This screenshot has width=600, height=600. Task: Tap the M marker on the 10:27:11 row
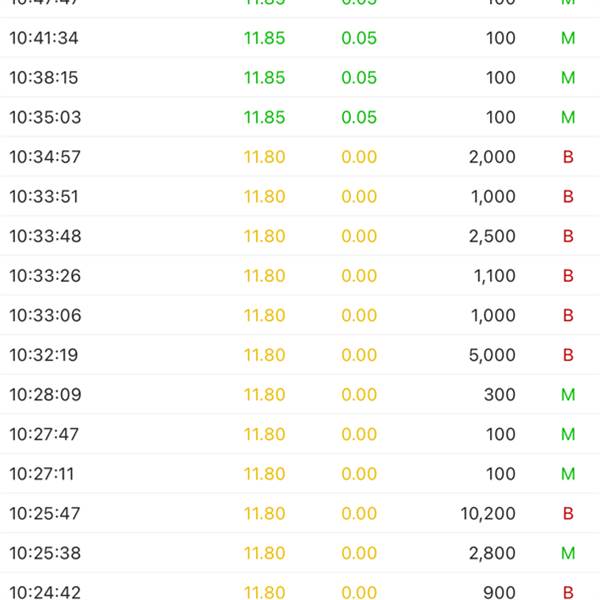(568, 474)
